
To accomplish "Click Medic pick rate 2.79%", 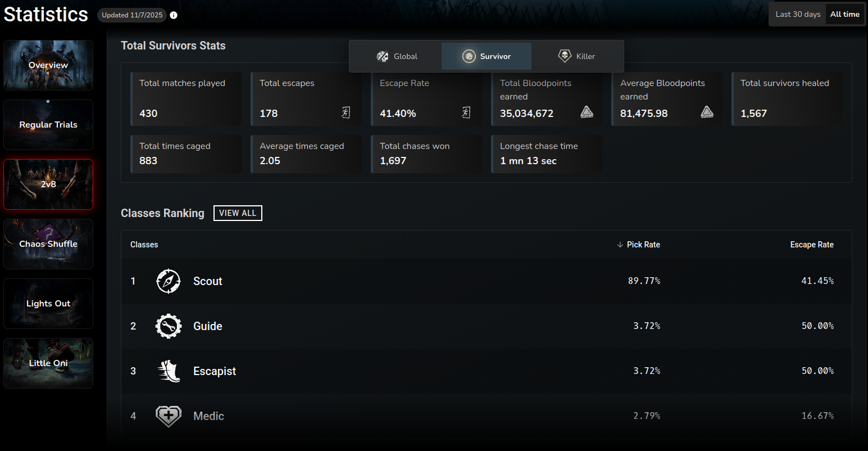I will (647, 416).
